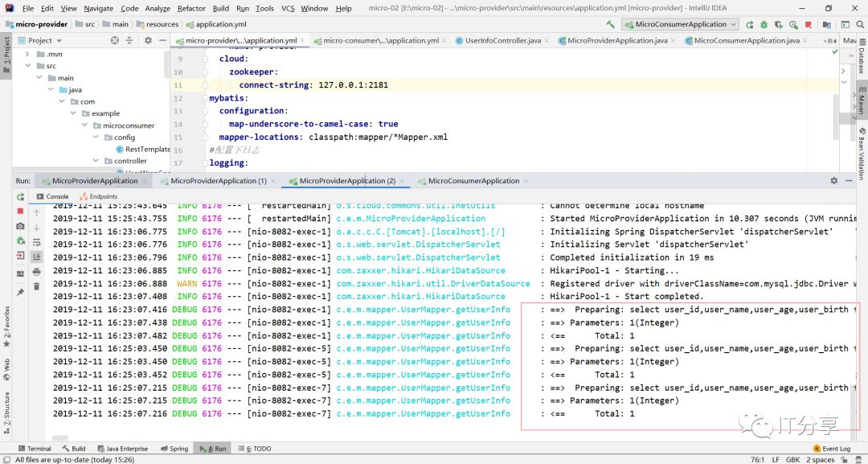Collapse the java folder

(51, 90)
